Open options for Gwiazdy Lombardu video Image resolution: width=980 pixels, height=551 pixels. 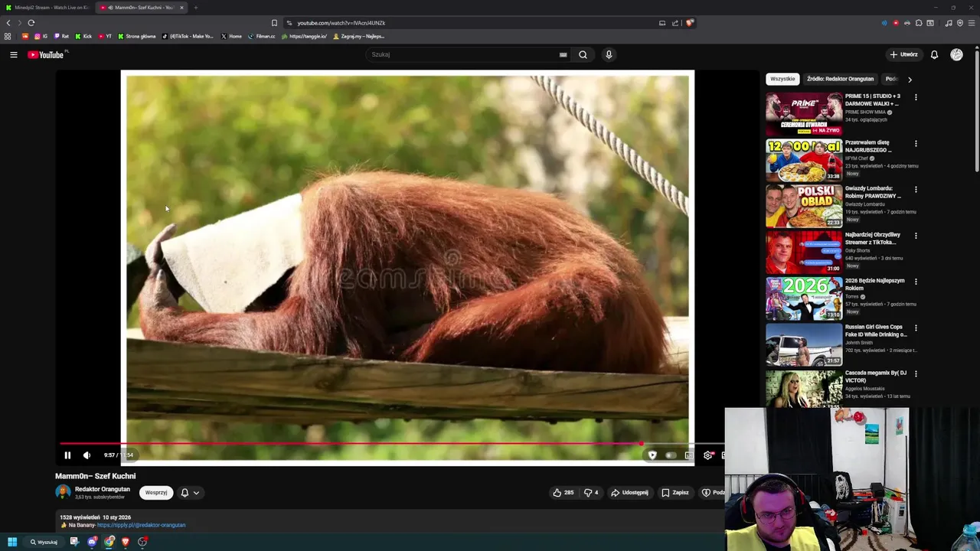coord(916,189)
